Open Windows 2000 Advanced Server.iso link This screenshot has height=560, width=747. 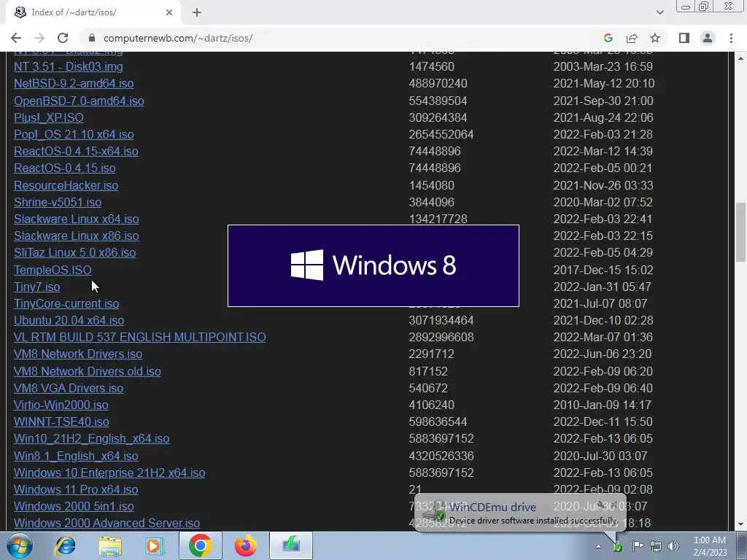click(107, 523)
